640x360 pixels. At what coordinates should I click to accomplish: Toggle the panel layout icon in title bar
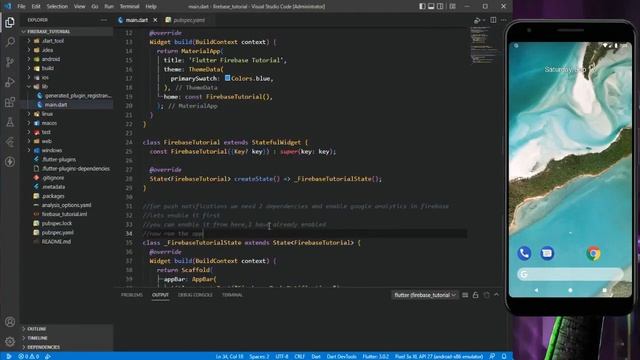click(431, 6)
